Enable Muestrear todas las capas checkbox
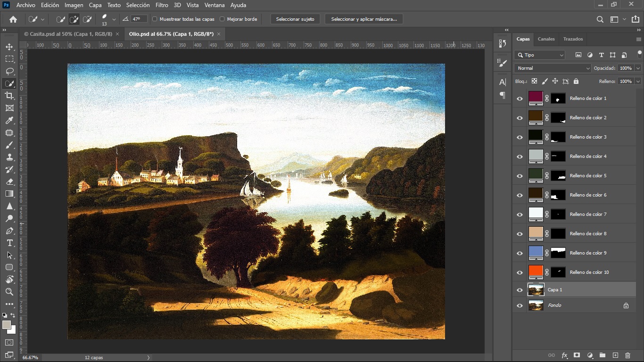This screenshot has width=644, height=362. [x=155, y=19]
